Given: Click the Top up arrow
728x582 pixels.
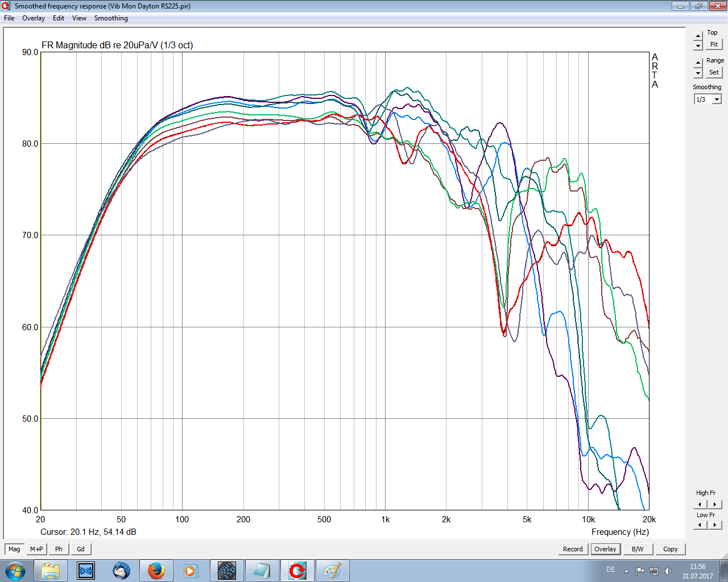Looking at the screenshot, I should [698, 36].
